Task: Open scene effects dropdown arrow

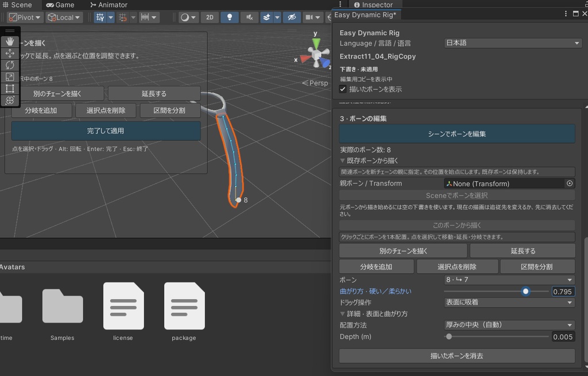Action: (x=277, y=17)
